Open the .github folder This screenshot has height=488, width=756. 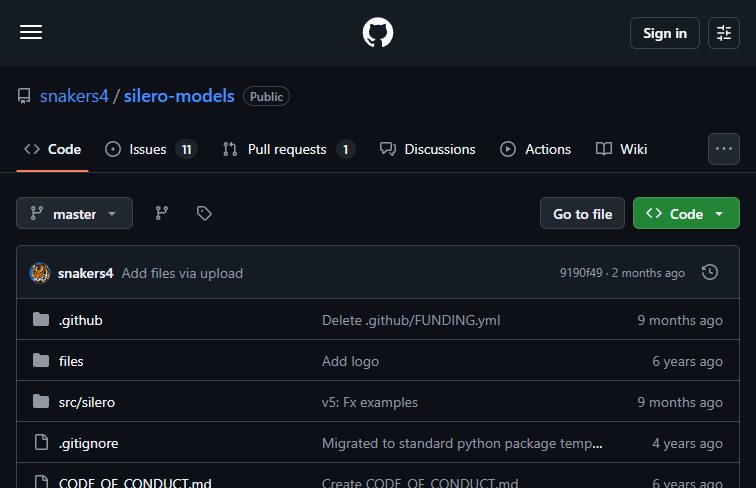pyautogui.click(x=81, y=320)
